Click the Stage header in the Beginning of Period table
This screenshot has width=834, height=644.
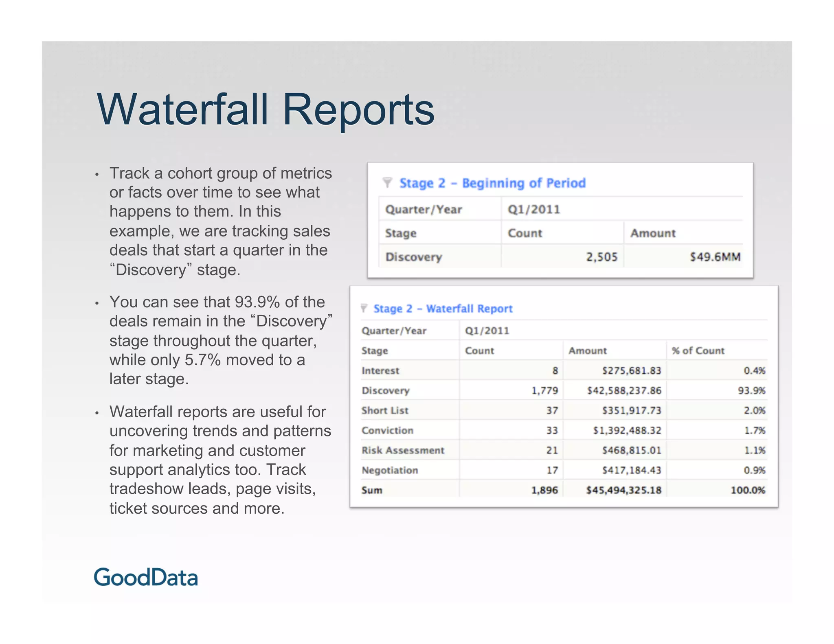point(401,233)
